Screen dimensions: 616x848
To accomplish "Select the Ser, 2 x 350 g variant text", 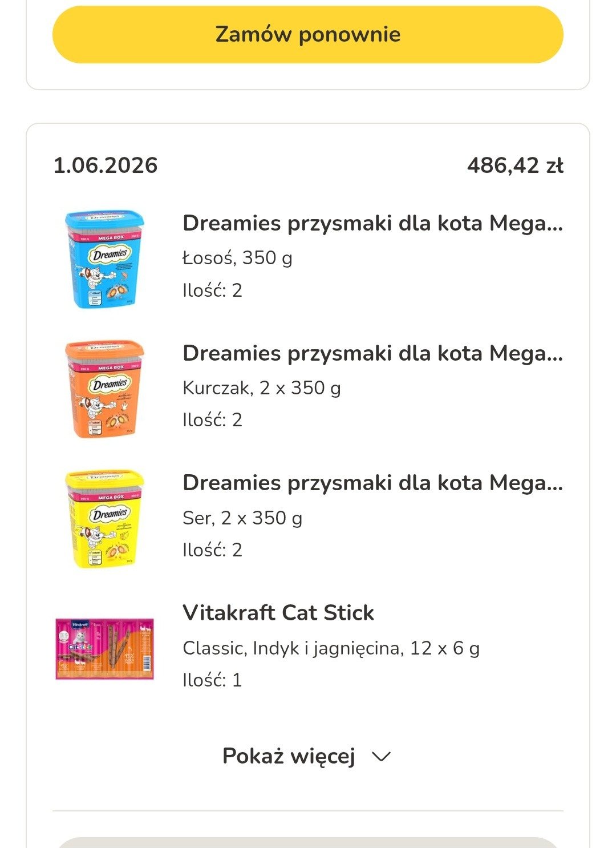I will point(242,518).
